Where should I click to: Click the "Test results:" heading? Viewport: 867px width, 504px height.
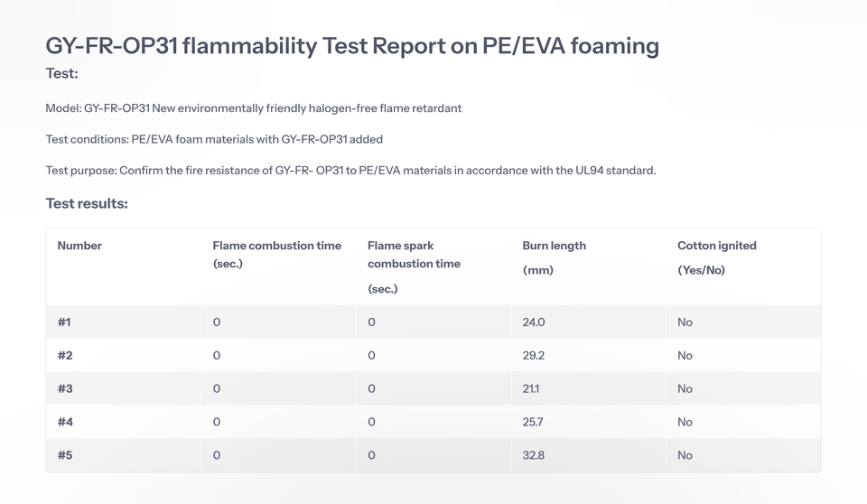[87, 203]
